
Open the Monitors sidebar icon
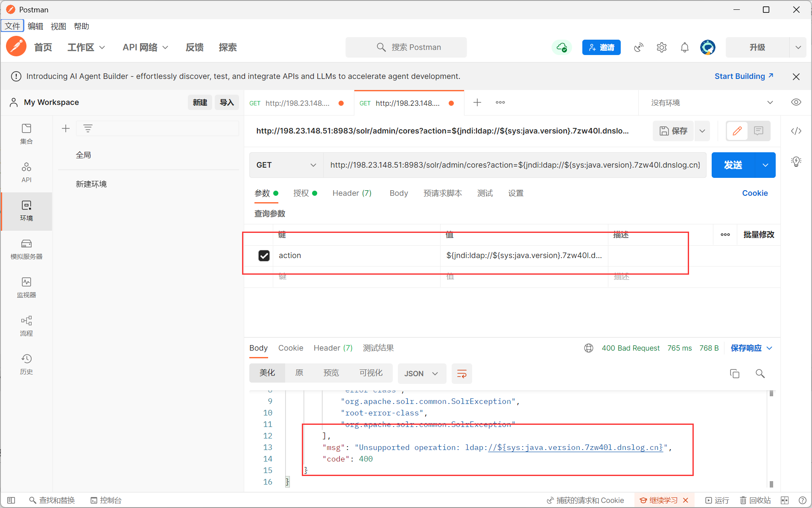tap(26, 287)
